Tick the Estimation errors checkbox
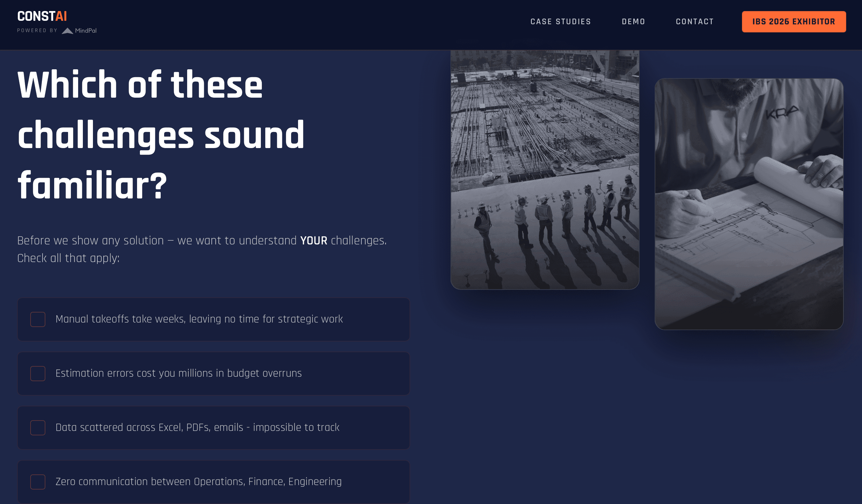Viewport: 862px width, 504px height. pos(37,373)
